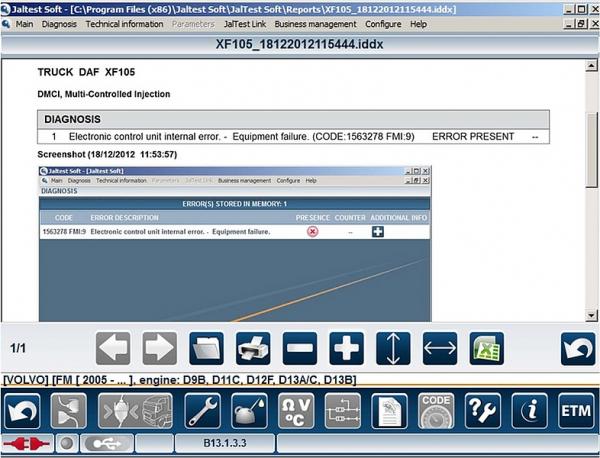The width and height of the screenshot is (600, 458).
Task: Open the question mark wrench troubleshooting icon
Action: click(483, 411)
